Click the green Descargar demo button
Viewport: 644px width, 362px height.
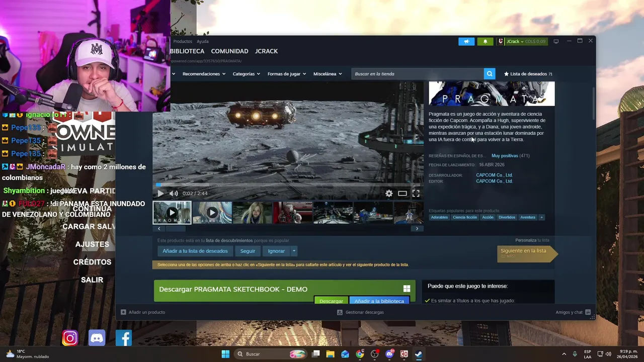click(331, 301)
